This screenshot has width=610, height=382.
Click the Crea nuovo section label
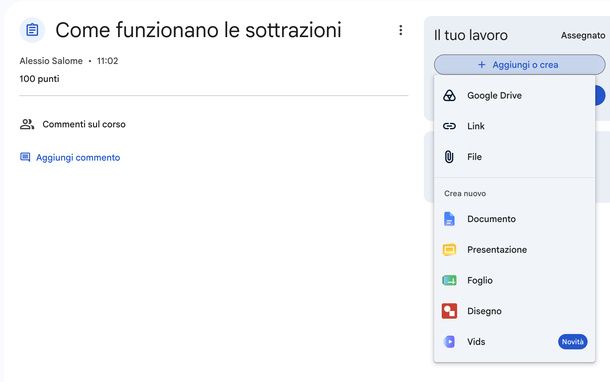(465, 193)
